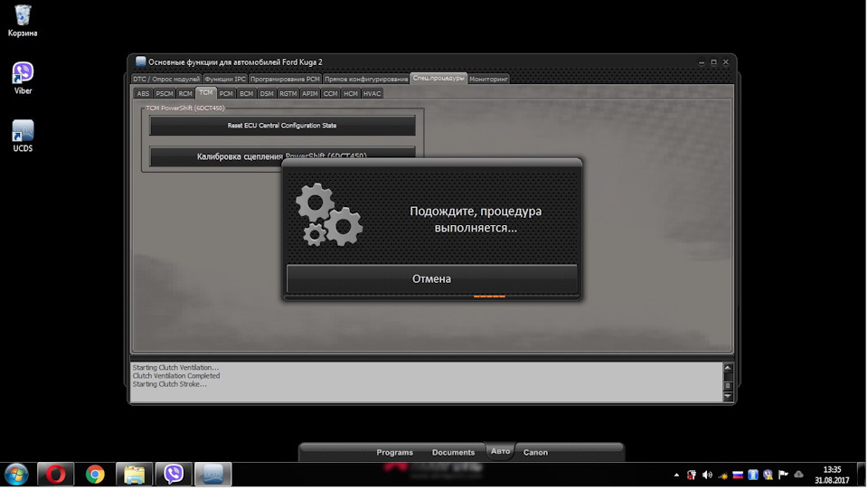Viewport: 868px width, 490px height.
Task: Click the gears icon in the wait dialog
Action: pyautogui.click(x=329, y=215)
